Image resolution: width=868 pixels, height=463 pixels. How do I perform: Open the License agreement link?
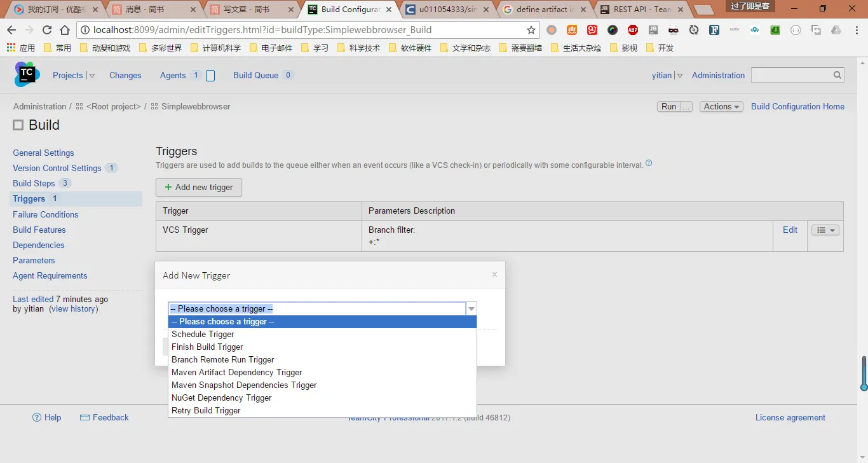(790, 417)
